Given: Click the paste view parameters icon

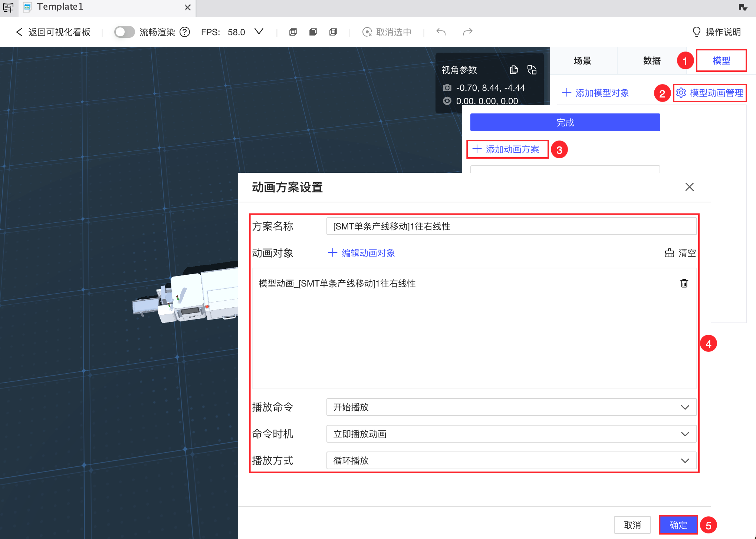Looking at the screenshot, I should [x=532, y=70].
